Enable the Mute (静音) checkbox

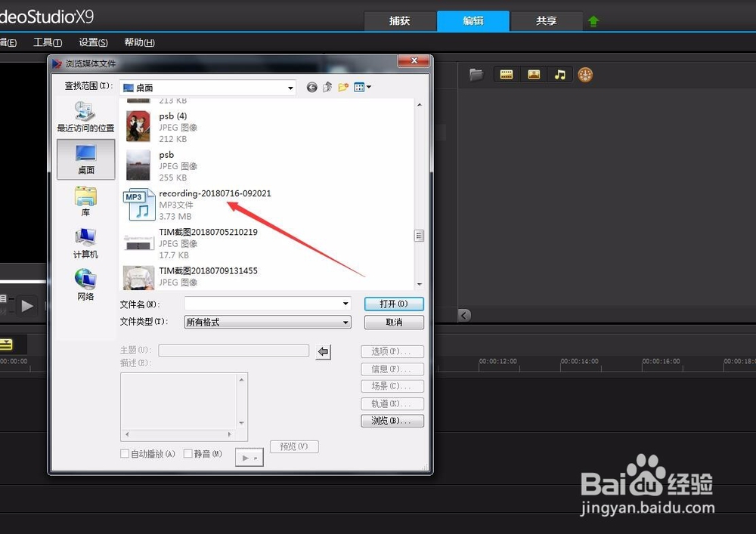point(188,454)
